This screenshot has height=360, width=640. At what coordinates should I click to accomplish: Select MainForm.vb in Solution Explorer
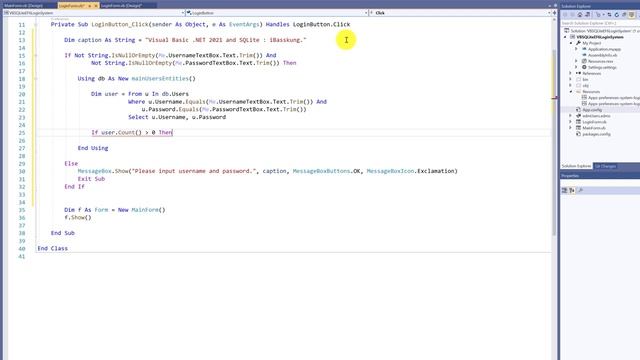point(594,128)
